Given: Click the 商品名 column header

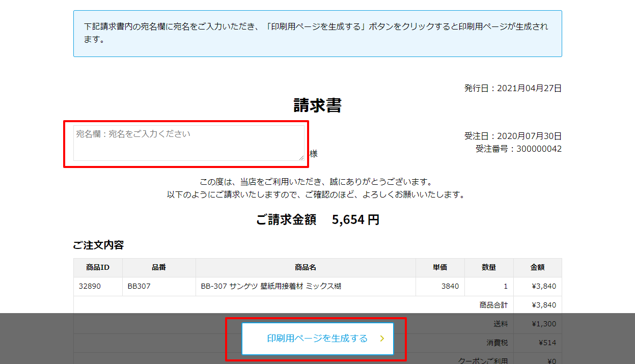Looking at the screenshot, I should (306, 267).
